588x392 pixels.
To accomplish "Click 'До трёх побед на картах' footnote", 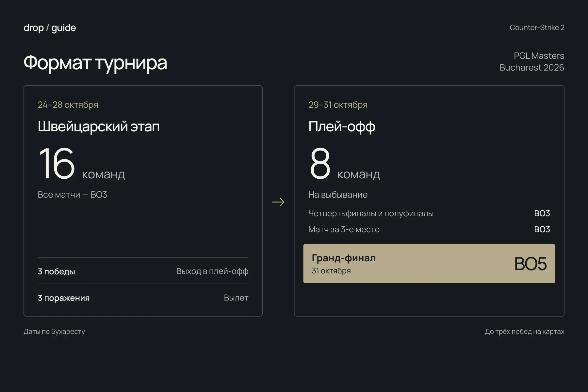I will (525, 332).
